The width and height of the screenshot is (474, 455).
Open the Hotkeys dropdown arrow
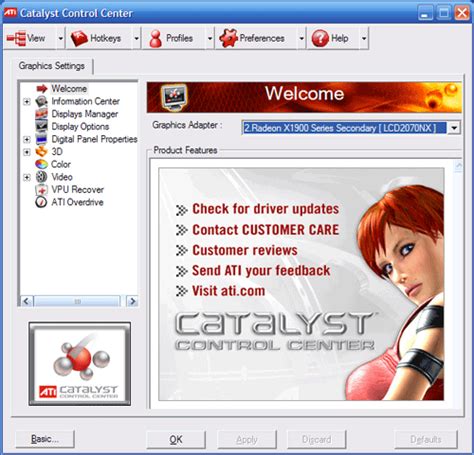click(x=136, y=38)
